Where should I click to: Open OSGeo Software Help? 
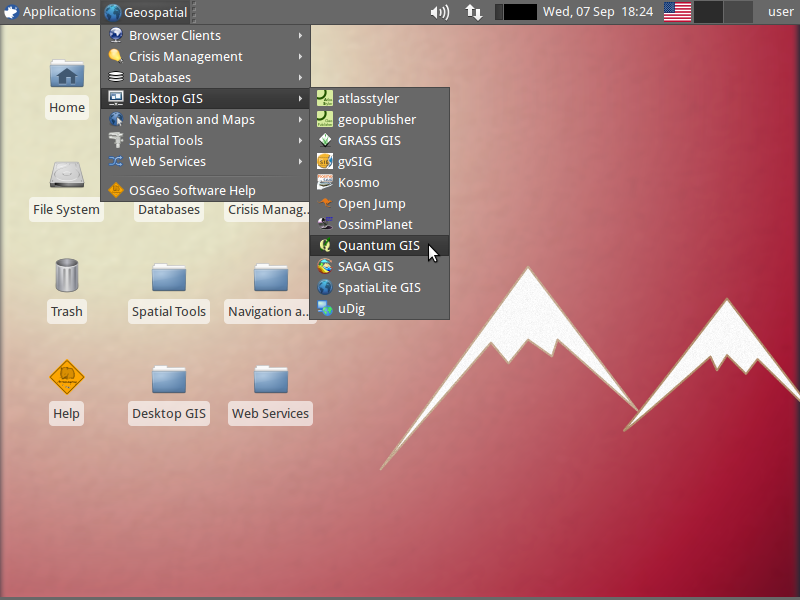coord(206,190)
